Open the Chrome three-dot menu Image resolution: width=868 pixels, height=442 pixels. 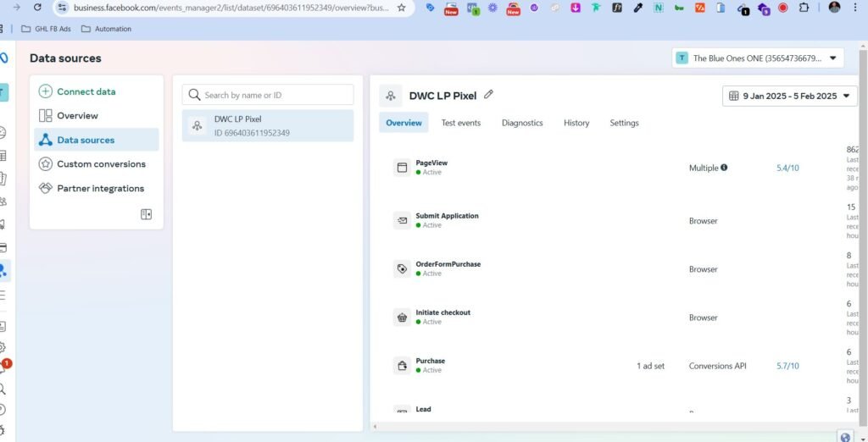[x=856, y=8]
